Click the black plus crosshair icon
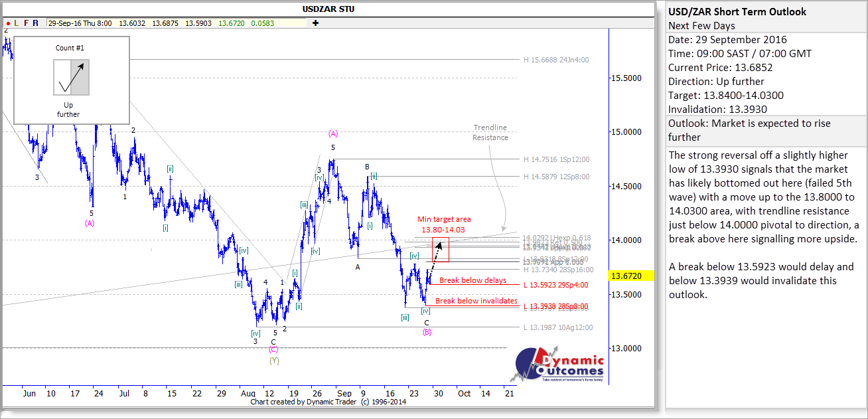Screen dimensions: 868x419 coord(315,23)
